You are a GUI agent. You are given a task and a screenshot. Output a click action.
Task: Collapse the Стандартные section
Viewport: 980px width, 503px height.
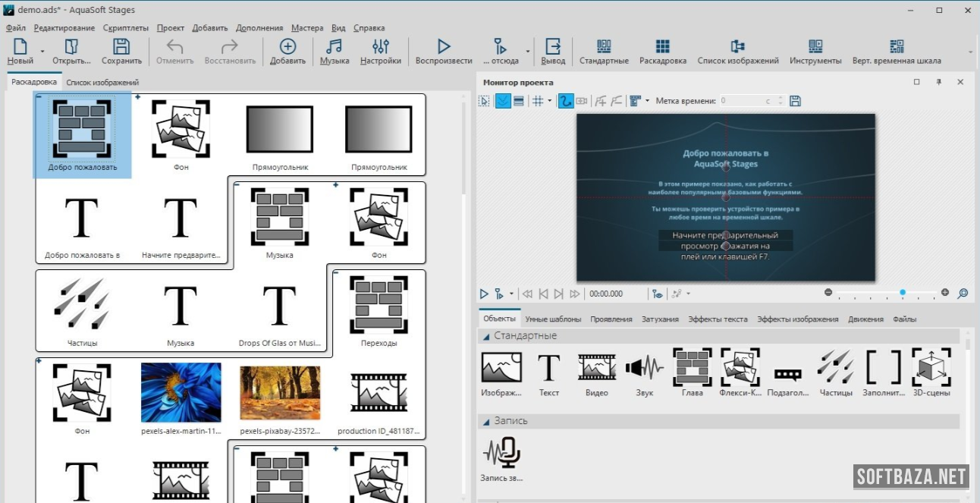pos(485,336)
